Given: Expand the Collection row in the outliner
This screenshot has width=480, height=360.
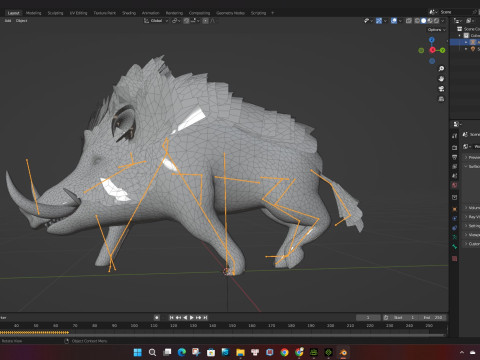Looking at the screenshot, I should tap(460, 35).
